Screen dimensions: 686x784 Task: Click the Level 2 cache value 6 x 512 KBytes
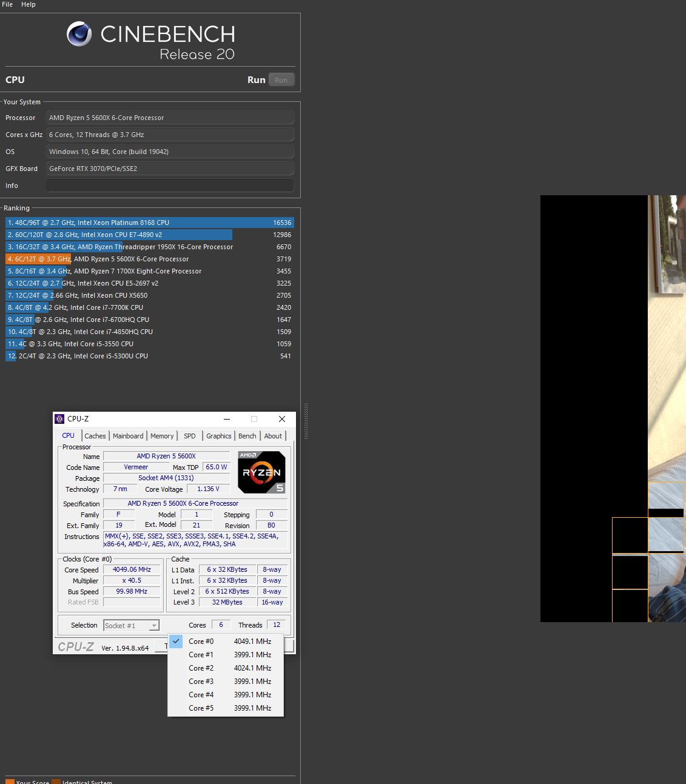(227, 591)
